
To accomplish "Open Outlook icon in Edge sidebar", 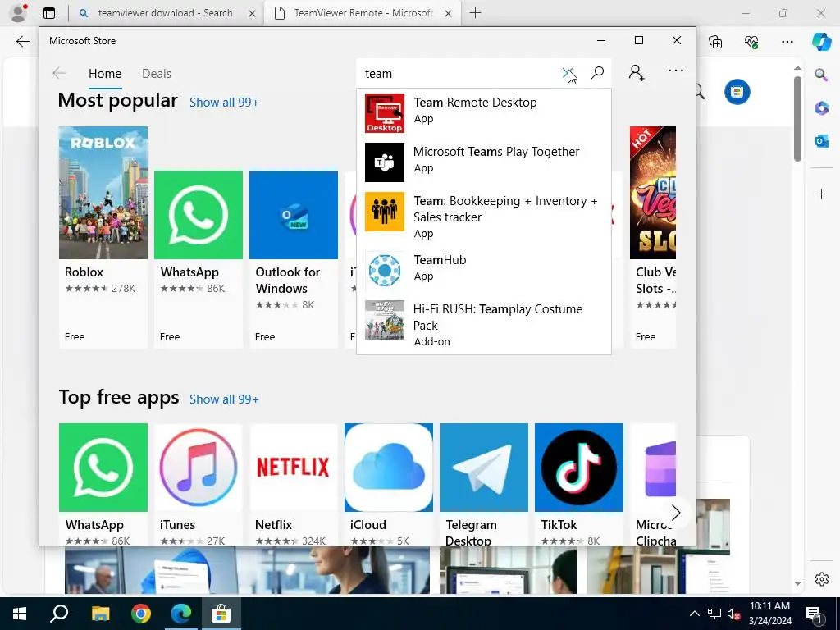I will (821, 141).
